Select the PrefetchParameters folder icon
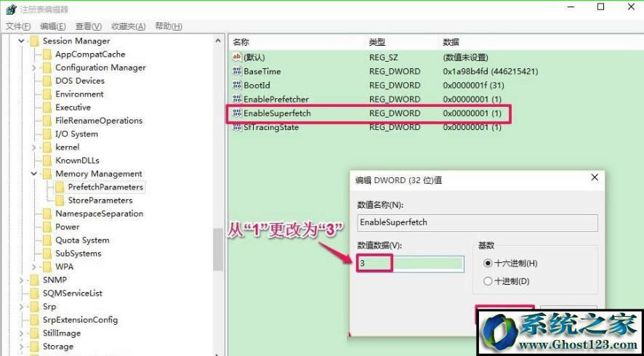644x356 pixels. pyautogui.click(x=60, y=187)
